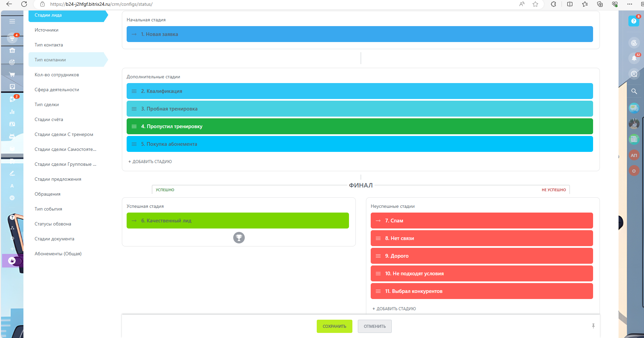Click the sidebar icon with badge 2
644x338 pixels.
(13, 99)
